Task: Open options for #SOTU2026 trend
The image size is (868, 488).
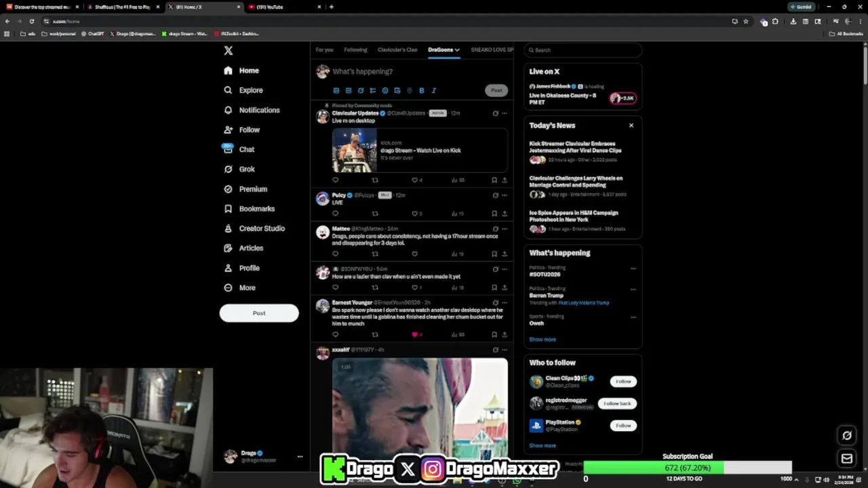Action: point(633,268)
